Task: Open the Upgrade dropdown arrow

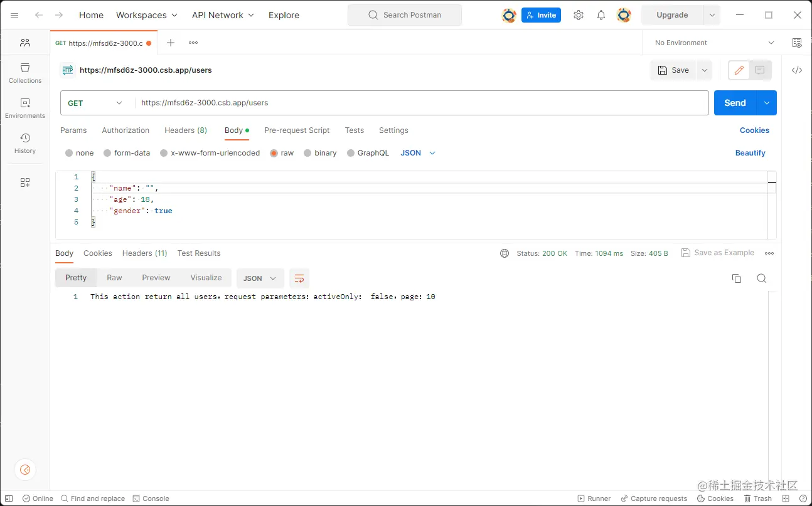Action: 712,15
